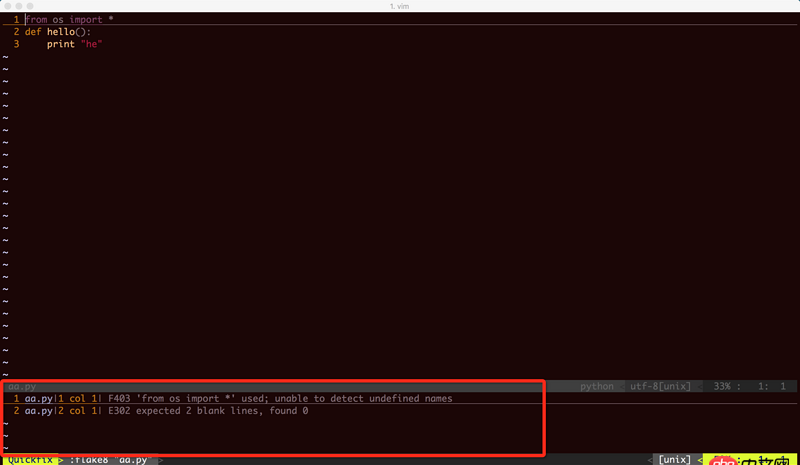Click code line 'from os import *'
This screenshot has height=465, width=800.
click(x=69, y=19)
